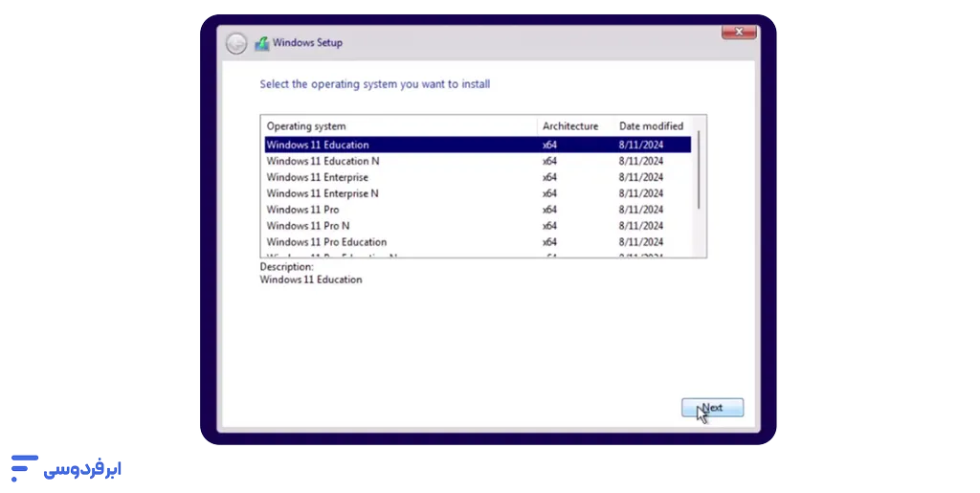Click the Next button
The image size is (980, 493).
click(712, 408)
